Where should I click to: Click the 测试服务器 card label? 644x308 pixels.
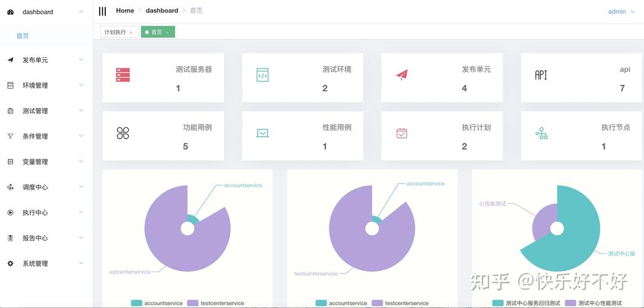pos(194,70)
